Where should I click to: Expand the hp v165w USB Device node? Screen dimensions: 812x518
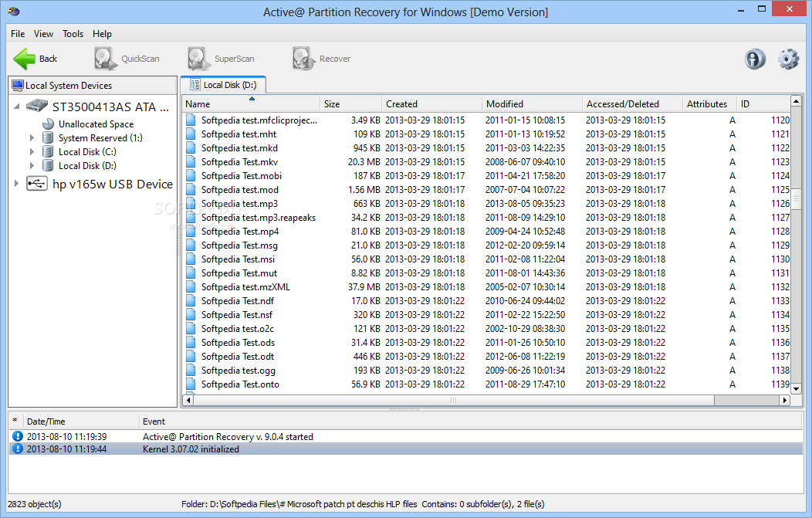pos(16,184)
